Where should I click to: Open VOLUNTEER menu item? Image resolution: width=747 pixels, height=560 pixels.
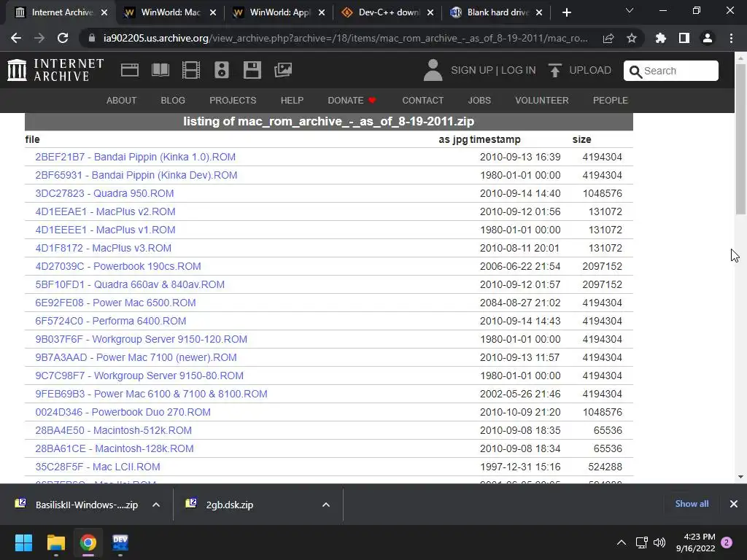tap(542, 101)
